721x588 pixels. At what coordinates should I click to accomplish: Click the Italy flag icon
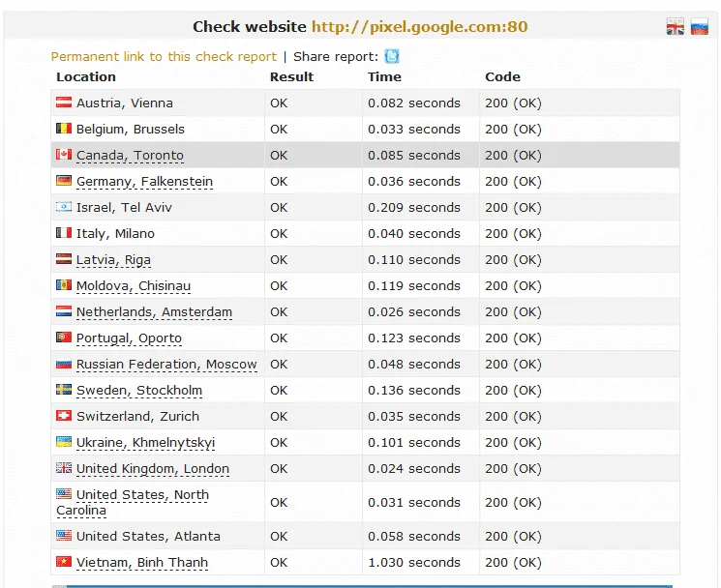64,233
